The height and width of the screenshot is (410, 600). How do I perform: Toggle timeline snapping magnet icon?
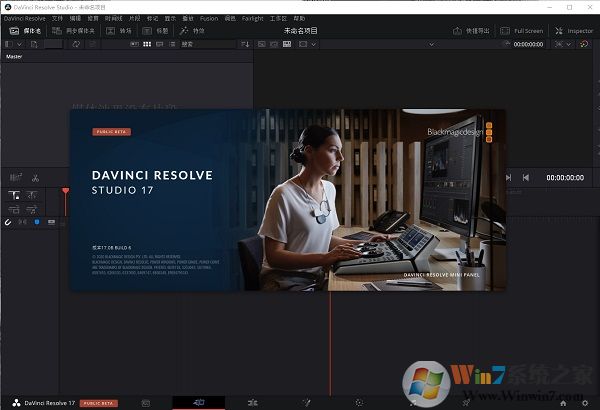(9, 222)
